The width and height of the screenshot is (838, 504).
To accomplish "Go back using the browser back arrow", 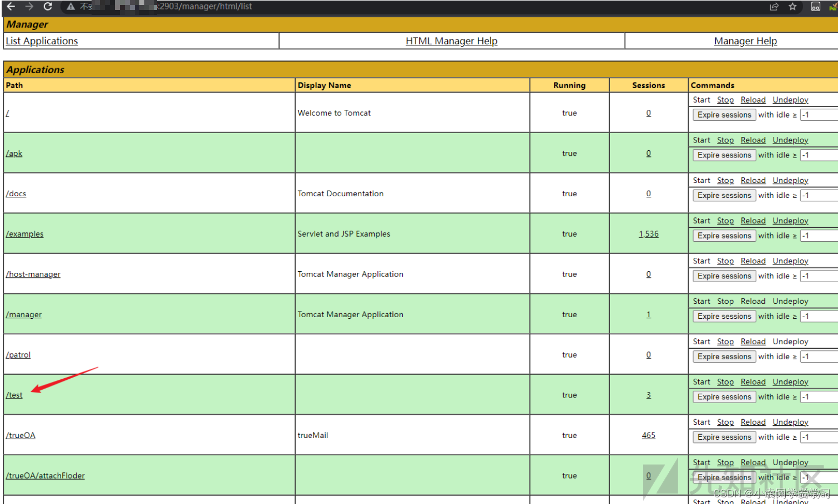I will point(11,7).
